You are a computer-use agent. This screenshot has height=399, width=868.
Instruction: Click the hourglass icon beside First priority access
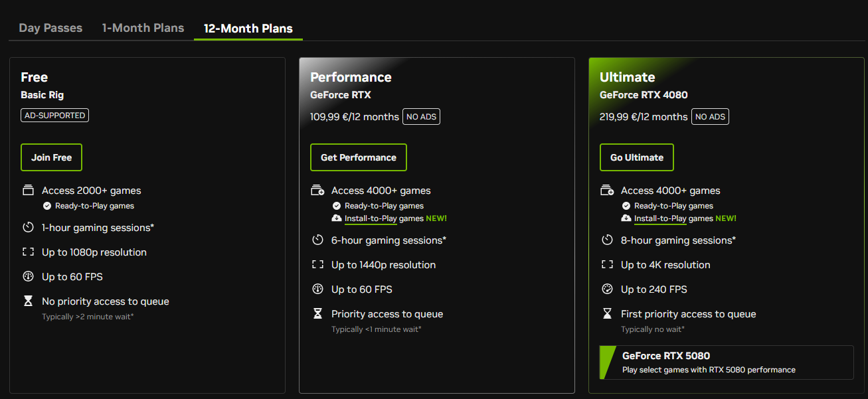coord(607,314)
